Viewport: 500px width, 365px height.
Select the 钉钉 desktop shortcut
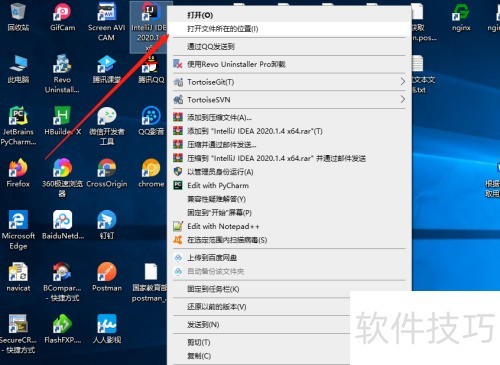click(x=107, y=225)
